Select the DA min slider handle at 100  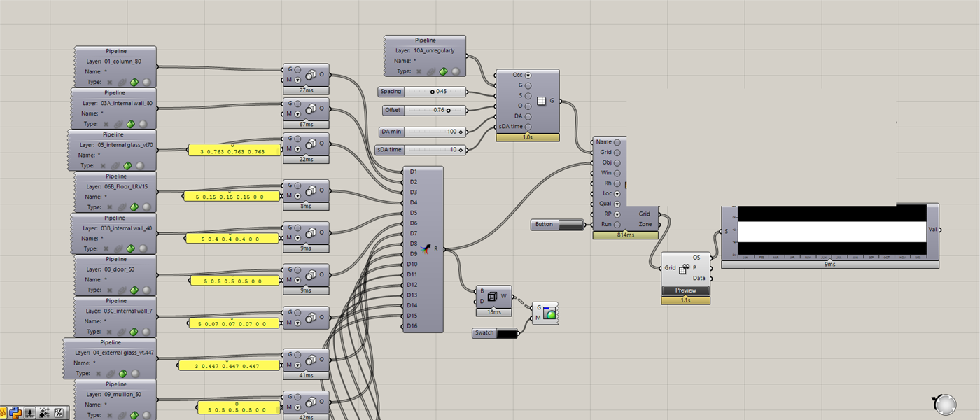460,132
